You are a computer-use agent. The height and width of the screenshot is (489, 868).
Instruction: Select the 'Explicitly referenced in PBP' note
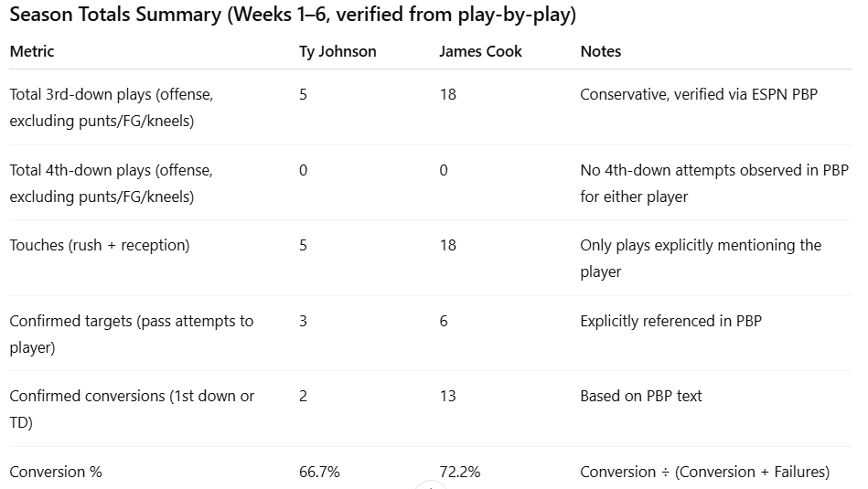point(670,321)
